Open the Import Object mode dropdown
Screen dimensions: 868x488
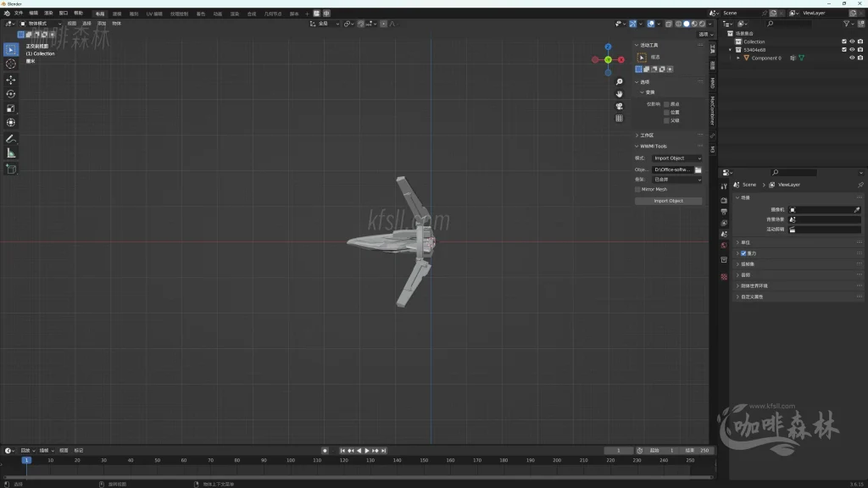pyautogui.click(x=676, y=158)
